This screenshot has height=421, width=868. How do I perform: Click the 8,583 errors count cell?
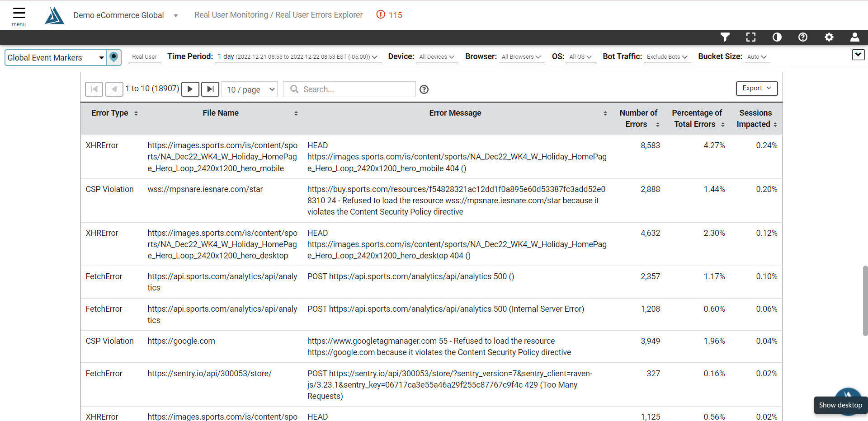[650, 145]
